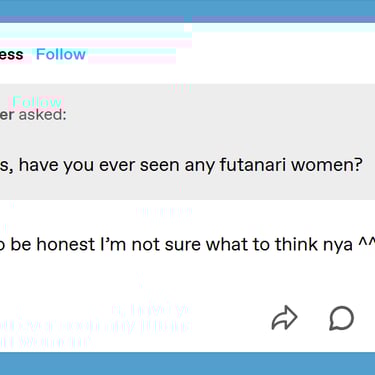Screen dimensions: 375x375
Task: Click the purple strip under the top bar
Action: [x=187, y=20]
